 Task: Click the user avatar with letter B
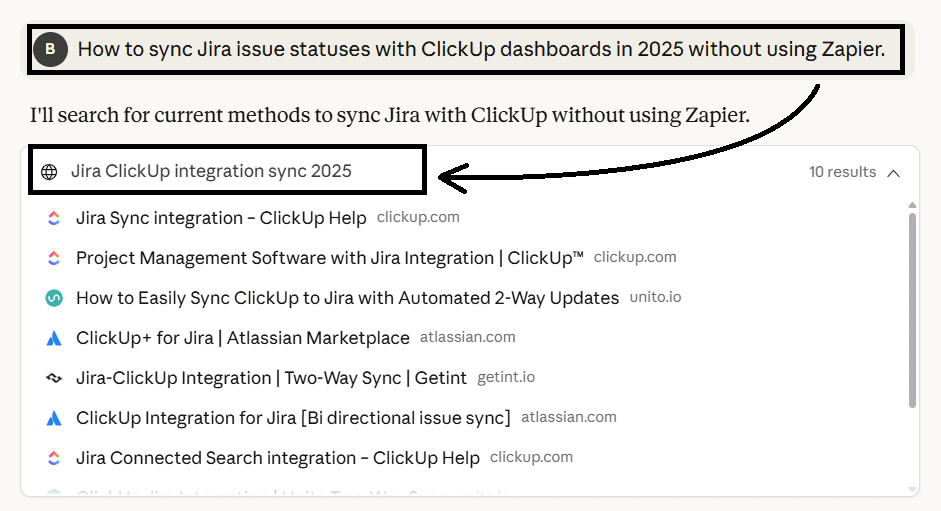coord(50,48)
